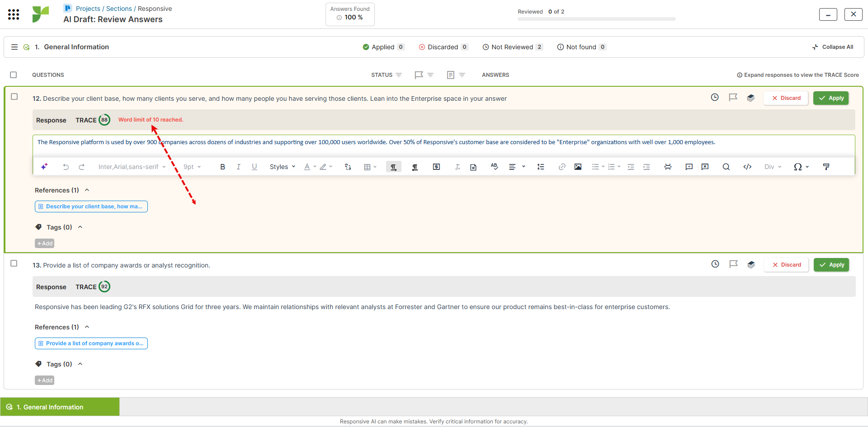Check the box for question 12
Screen dimensions: 868x427
[x=14, y=97]
